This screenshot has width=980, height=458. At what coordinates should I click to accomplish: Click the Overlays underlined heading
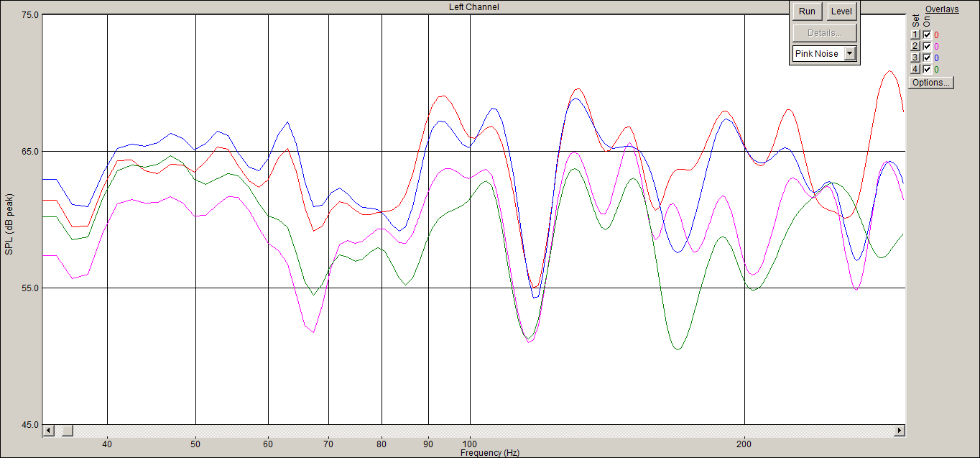[942, 9]
